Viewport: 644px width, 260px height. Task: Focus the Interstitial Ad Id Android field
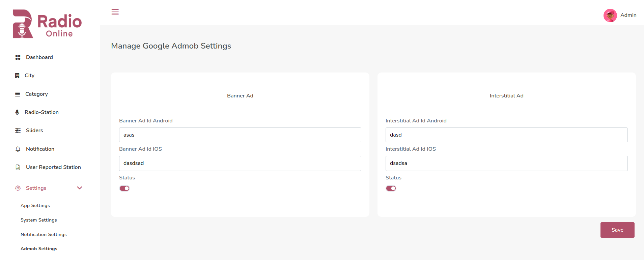point(506,135)
